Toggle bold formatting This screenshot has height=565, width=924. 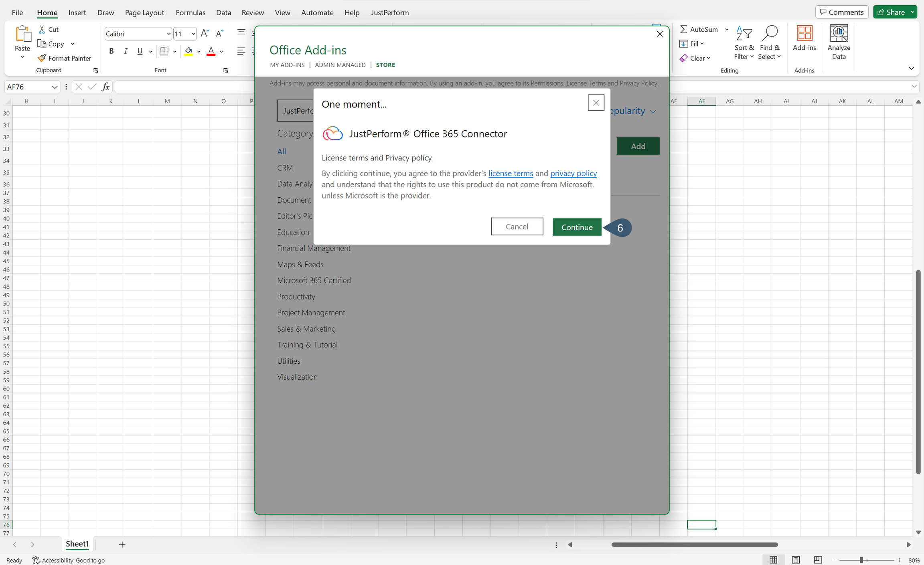(x=111, y=51)
